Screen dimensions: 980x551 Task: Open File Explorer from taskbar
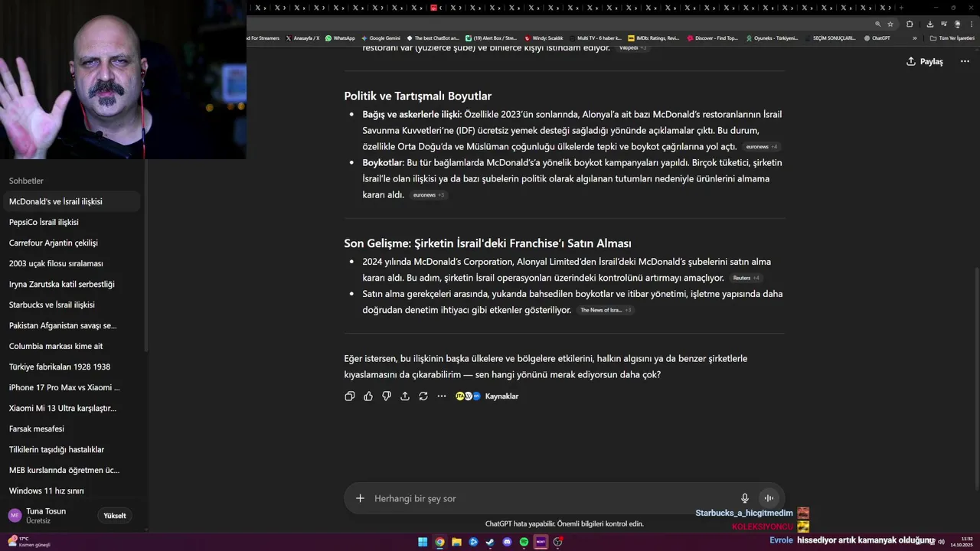click(456, 542)
